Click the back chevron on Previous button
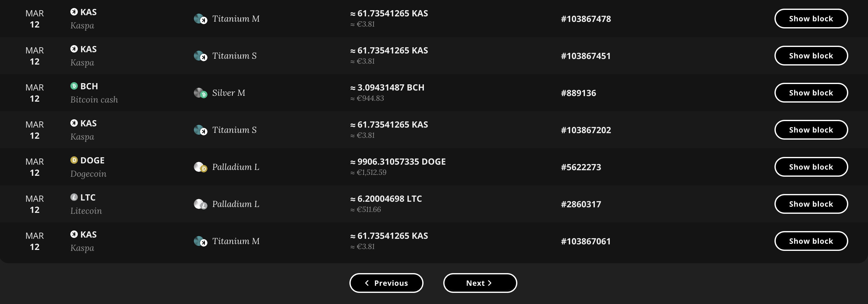The image size is (868, 304). [367, 283]
